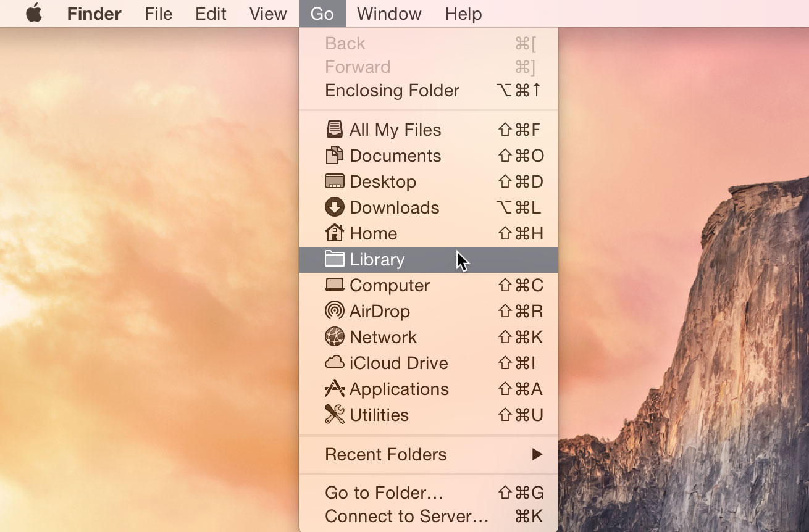Select the "Documents" text entry
This screenshot has width=809, height=532.
coord(395,156)
